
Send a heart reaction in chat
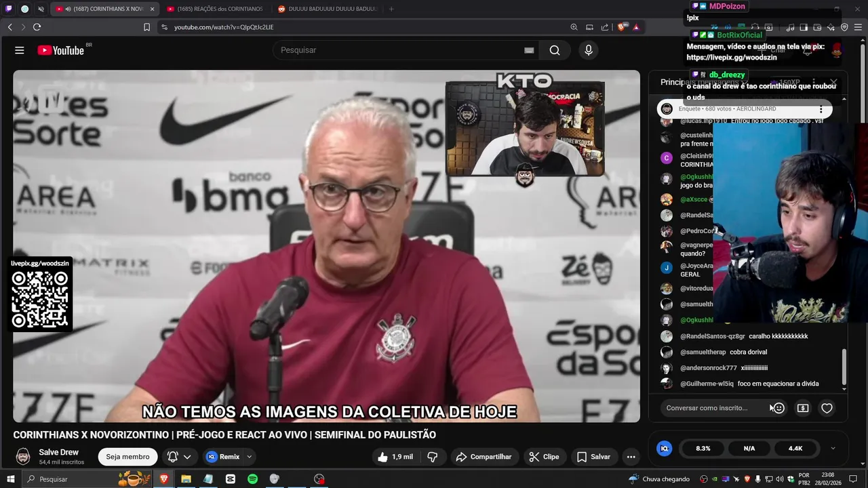[x=827, y=408]
